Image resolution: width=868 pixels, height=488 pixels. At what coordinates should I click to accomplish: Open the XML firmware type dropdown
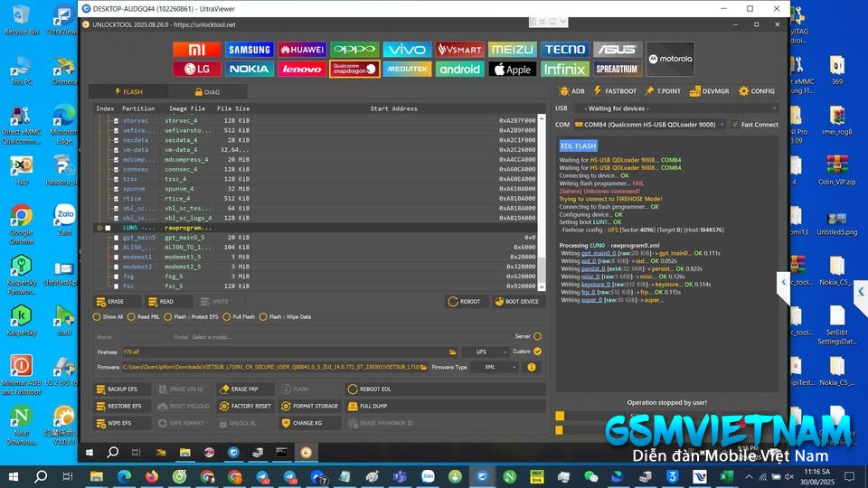tap(494, 367)
